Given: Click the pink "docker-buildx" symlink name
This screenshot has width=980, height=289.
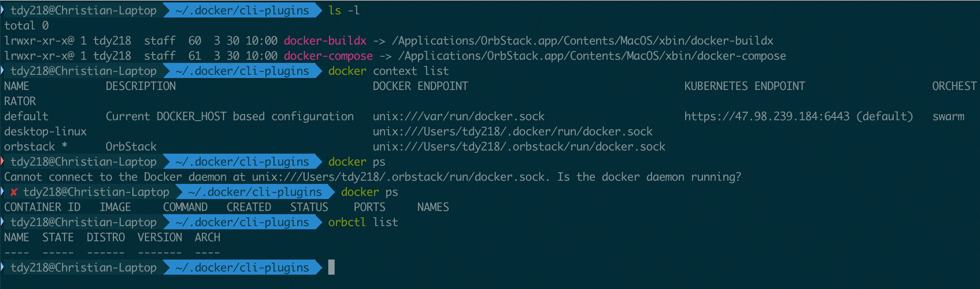Looking at the screenshot, I should click(325, 41).
